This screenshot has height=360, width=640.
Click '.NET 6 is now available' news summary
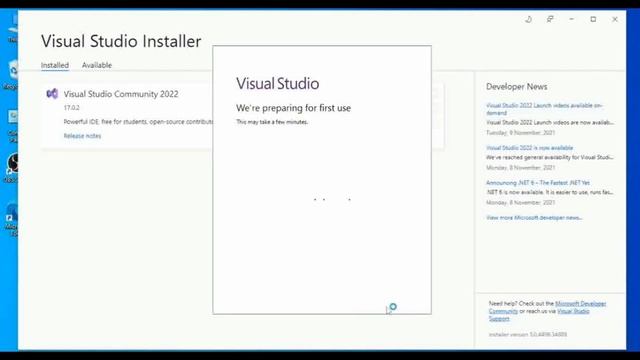pyautogui.click(x=550, y=192)
